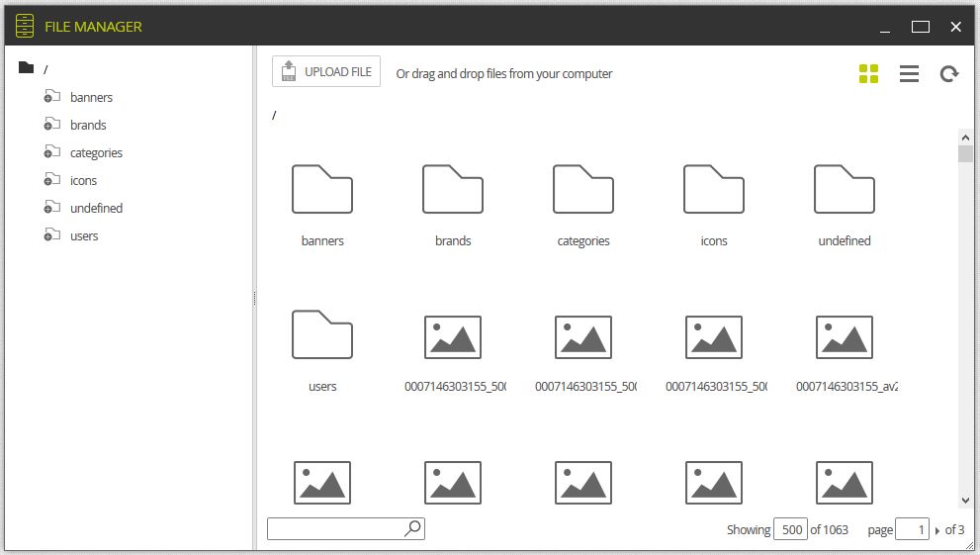Open the users folder icon in grid
This screenshot has width=980, height=555.
[321, 334]
